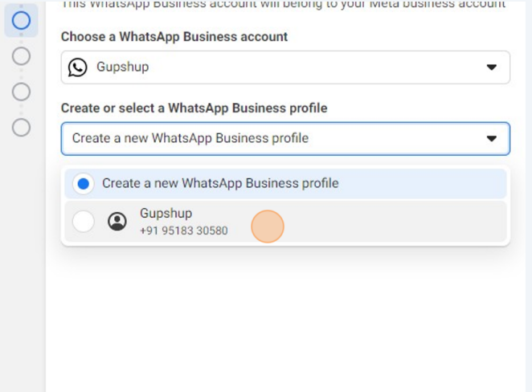
Task: Go to the second step circle
Action: (21, 56)
